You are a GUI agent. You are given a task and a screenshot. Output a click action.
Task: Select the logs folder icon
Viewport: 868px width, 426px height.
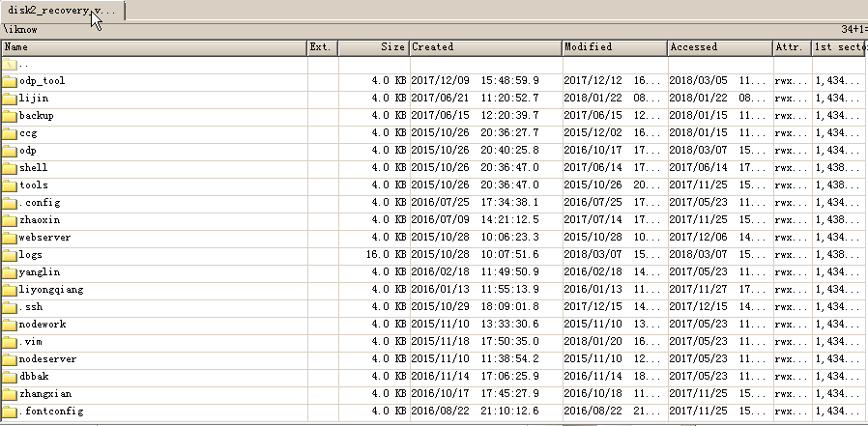click(x=10, y=255)
